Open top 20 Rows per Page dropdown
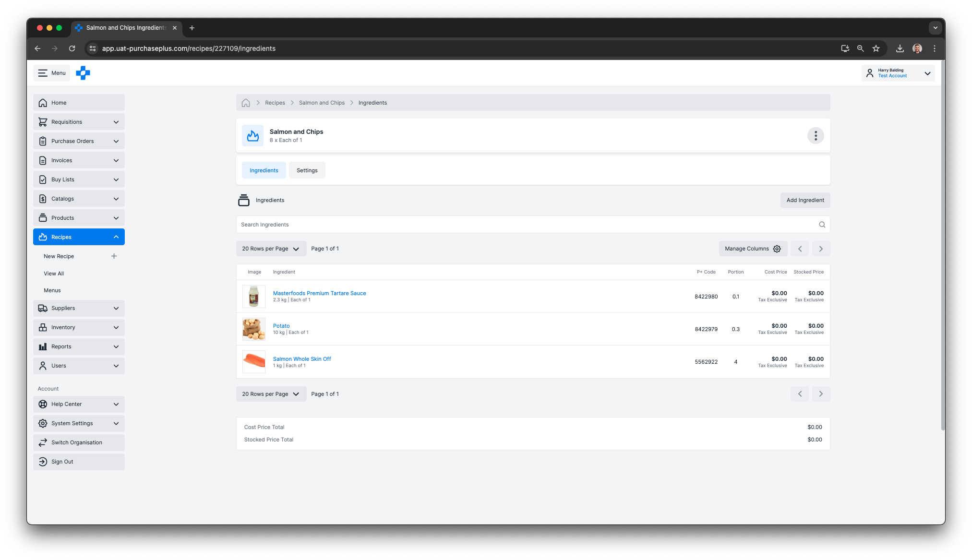This screenshot has height=560, width=972. click(x=271, y=249)
